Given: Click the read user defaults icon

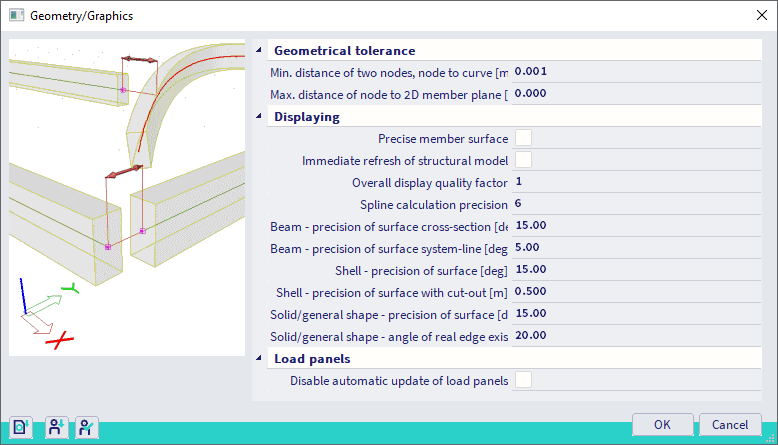Looking at the screenshot, I should point(57,427).
